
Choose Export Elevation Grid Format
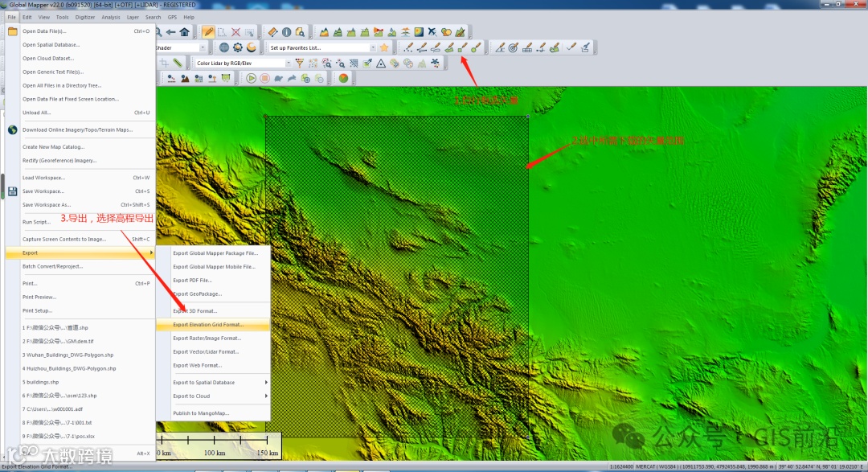[x=209, y=325]
